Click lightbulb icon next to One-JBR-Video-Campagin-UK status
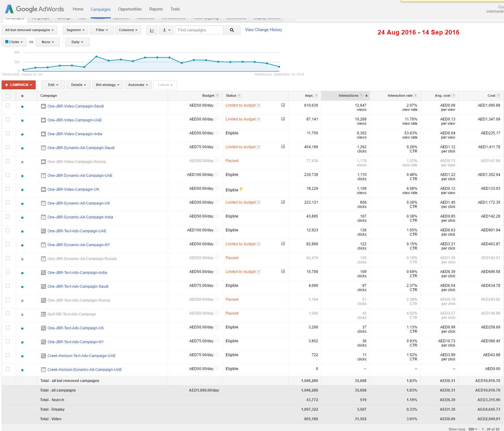The height and width of the screenshot is (431, 504). tap(241, 189)
